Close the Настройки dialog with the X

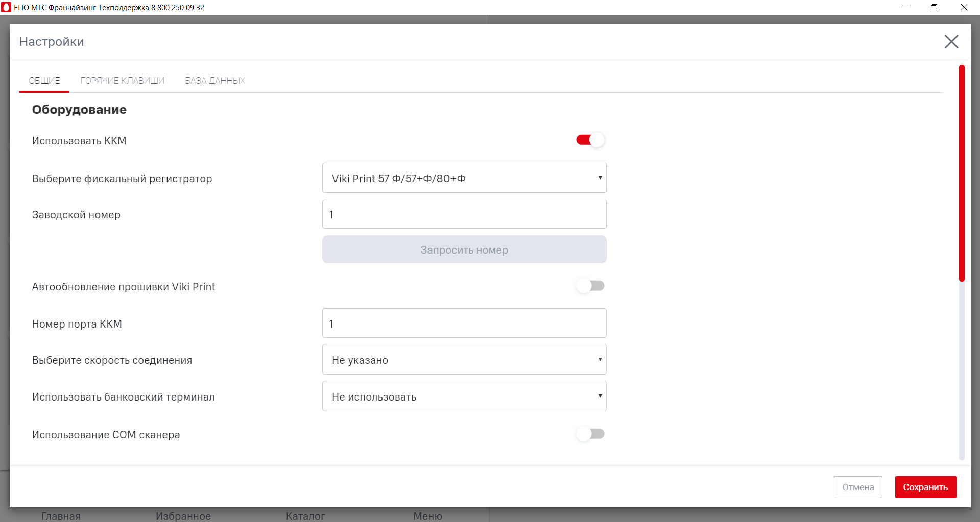[951, 41]
